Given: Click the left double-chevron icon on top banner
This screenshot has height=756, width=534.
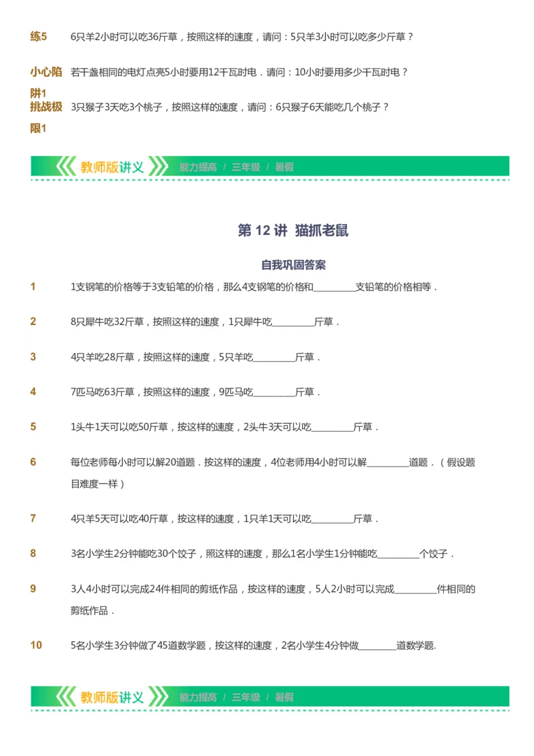Looking at the screenshot, I should point(67,167).
